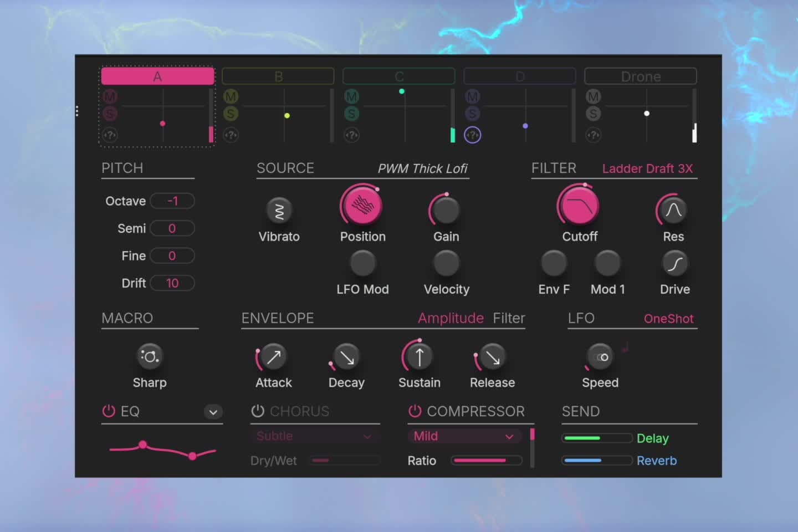
Task: Open the Ladder Draft 3X filter type menu
Action: (x=647, y=168)
